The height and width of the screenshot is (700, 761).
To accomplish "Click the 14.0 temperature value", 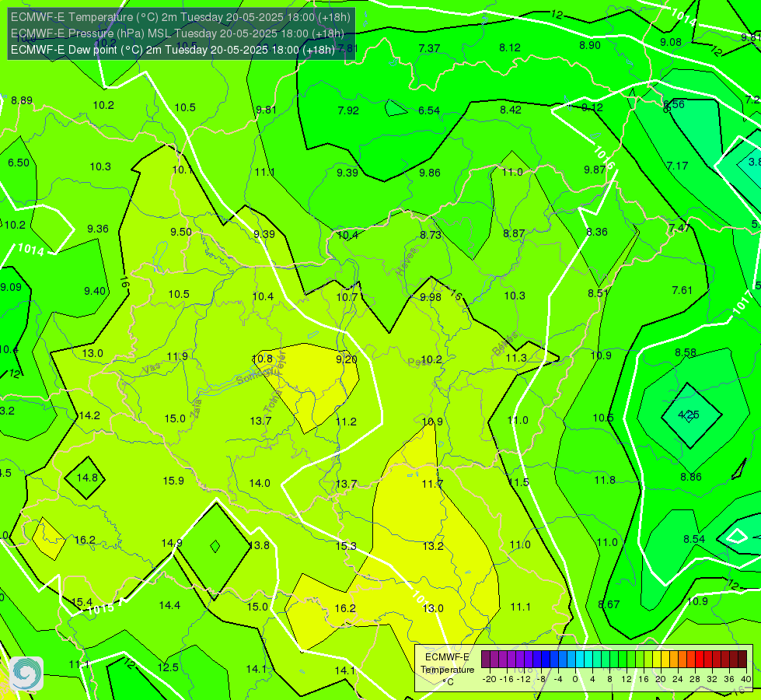I will coord(260,483).
